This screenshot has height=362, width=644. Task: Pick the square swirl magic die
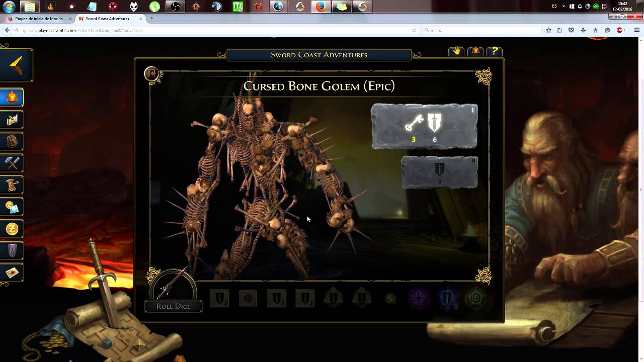(x=248, y=299)
